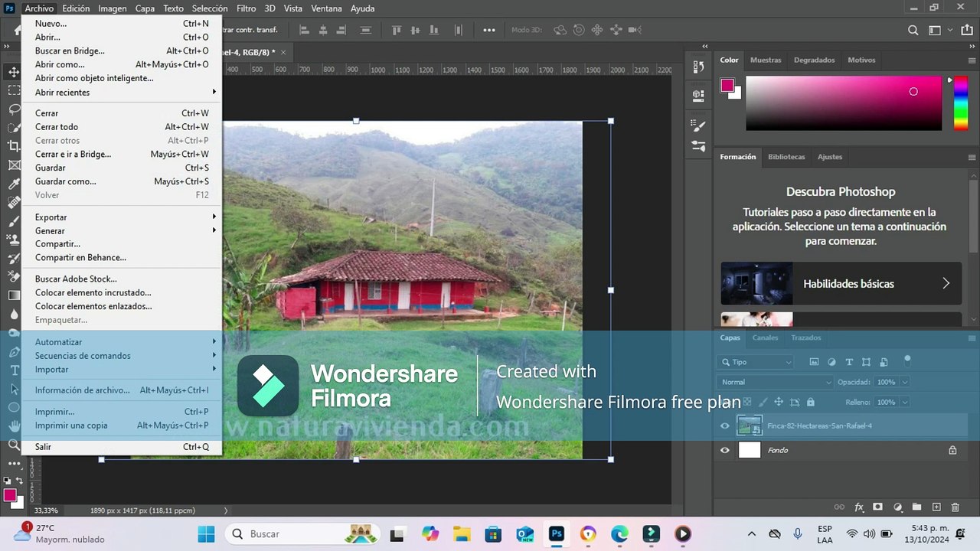Screen dimensions: 980x551
Task: Select the Brush tool
Action: pyautogui.click(x=14, y=221)
